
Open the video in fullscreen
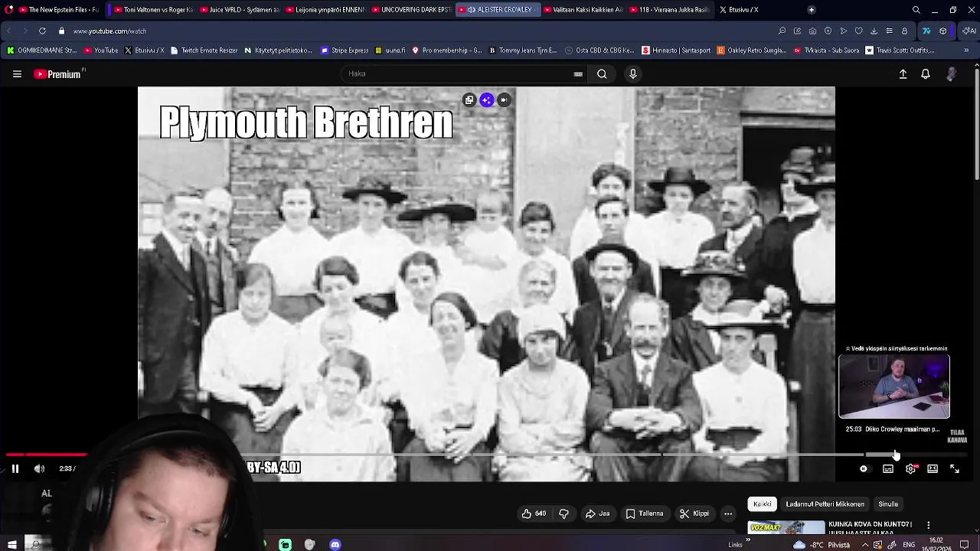pos(955,468)
